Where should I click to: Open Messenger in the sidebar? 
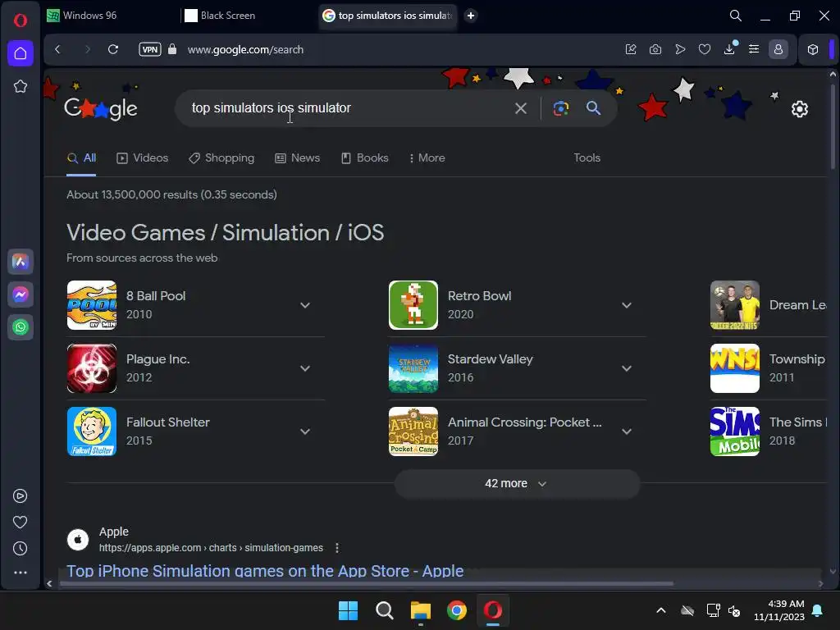pyautogui.click(x=21, y=294)
